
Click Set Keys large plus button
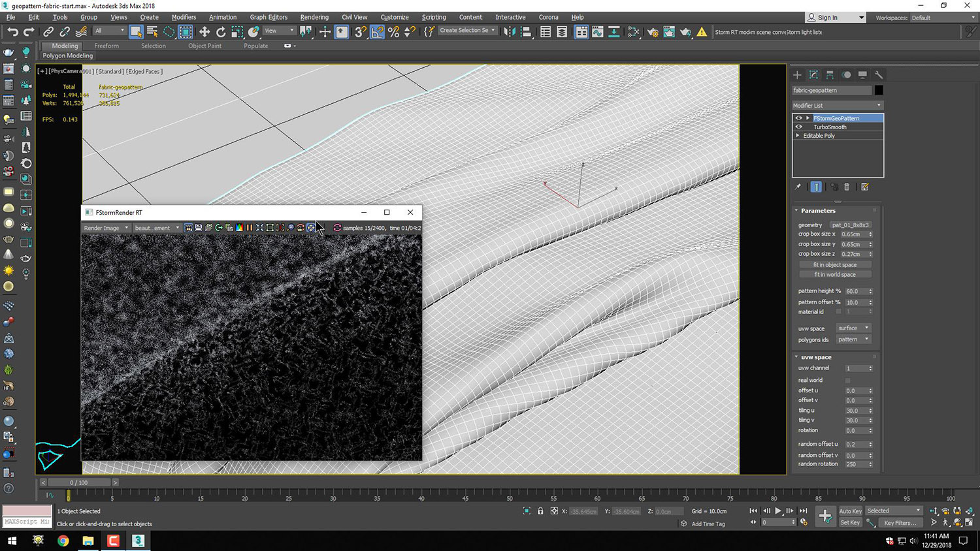click(825, 516)
